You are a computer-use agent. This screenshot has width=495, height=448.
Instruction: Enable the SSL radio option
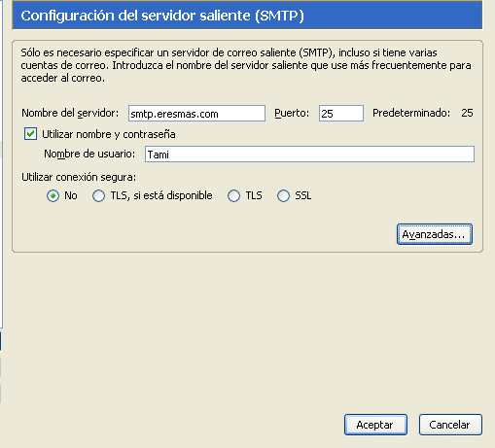click(x=283, y=195)
